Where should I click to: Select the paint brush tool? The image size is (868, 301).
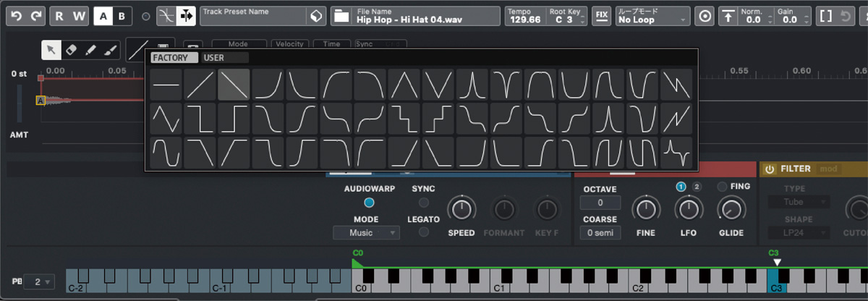click(x=110, y=50)
